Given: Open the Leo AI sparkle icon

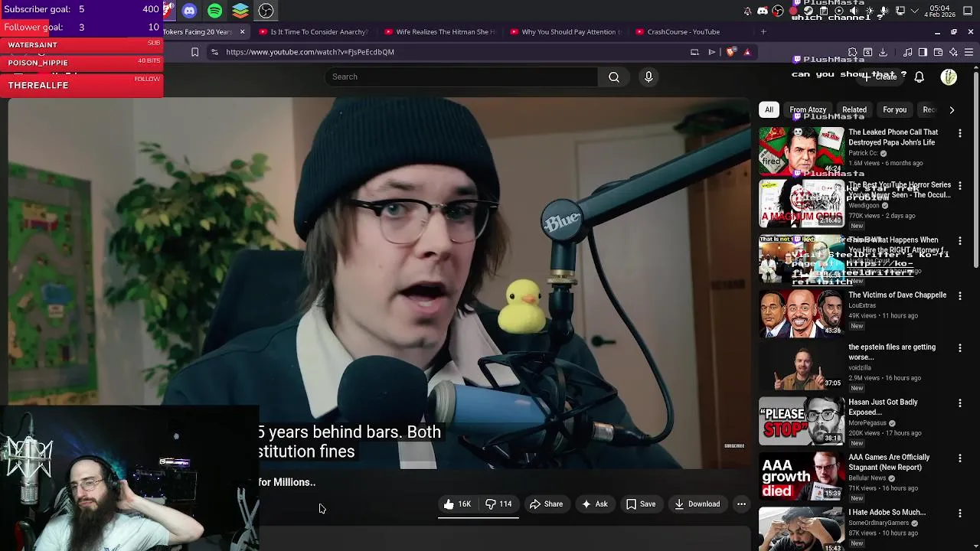Looking at the screenshot, I should pyautogui.click(x=953, y=52).
